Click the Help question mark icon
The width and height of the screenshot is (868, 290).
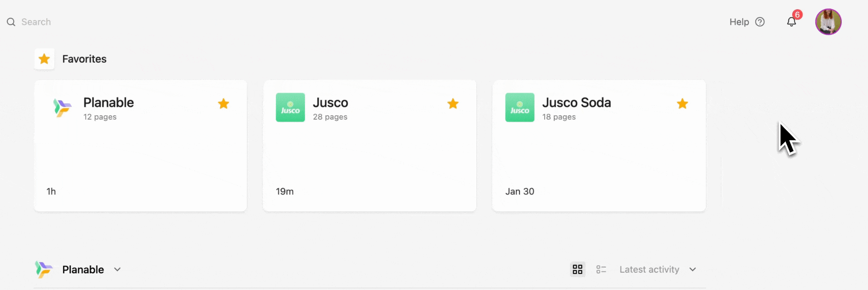tap(760, 22)
